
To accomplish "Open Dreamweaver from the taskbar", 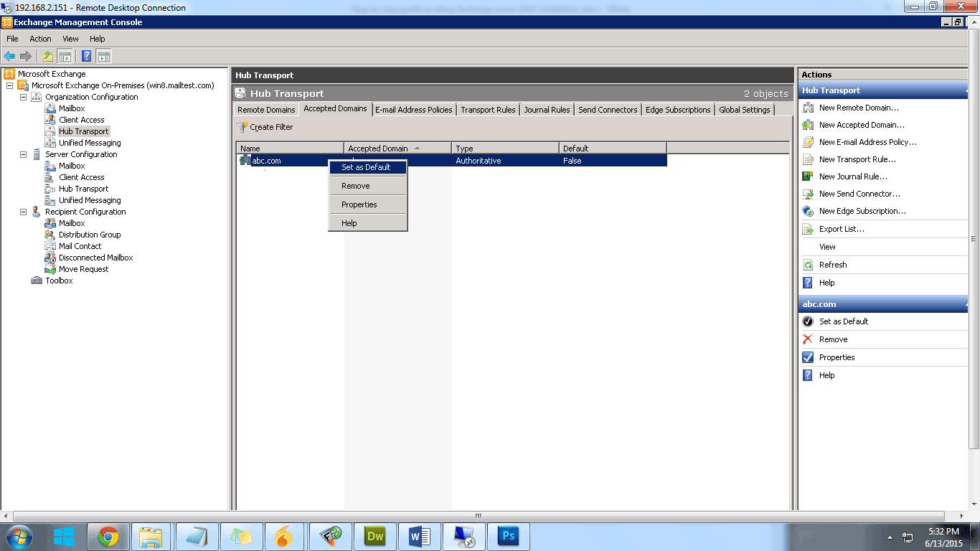I will tap(375, 537).
